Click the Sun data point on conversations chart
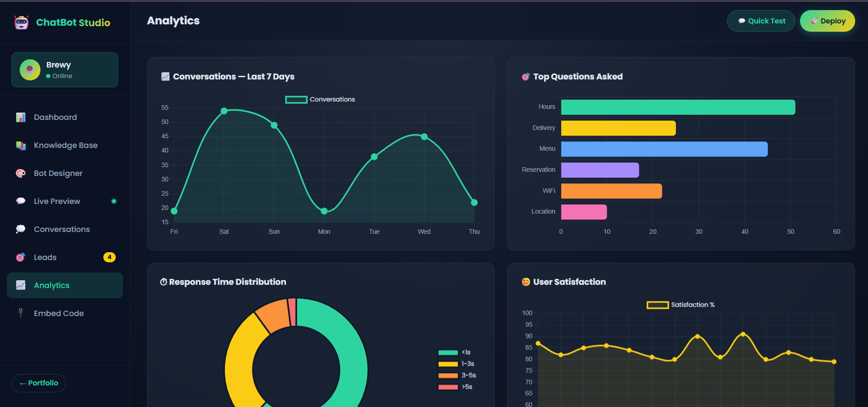868x407 pixels. point(274,125)
